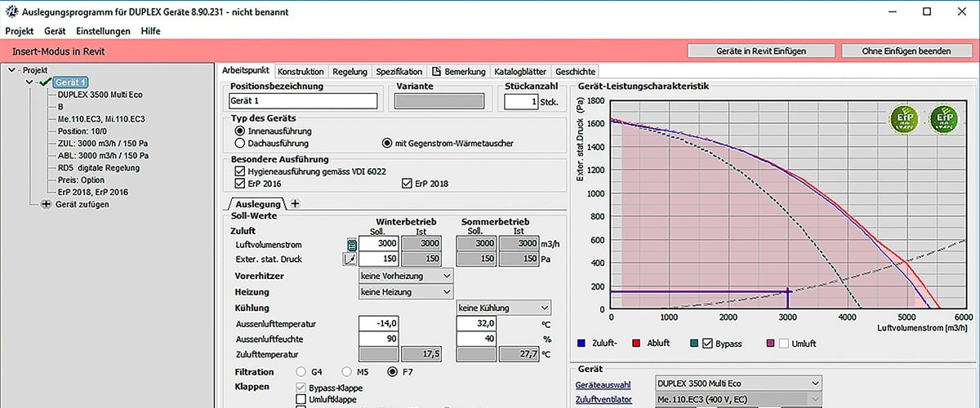The image size is (980, 408).
Task: Open the Einstellungen menu
Action: (103, 31)
